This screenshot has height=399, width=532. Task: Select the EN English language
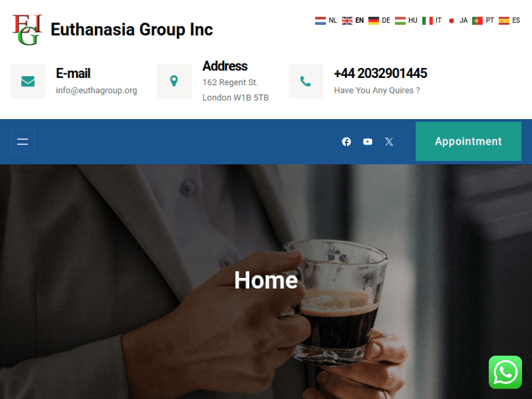pos(353,21)
